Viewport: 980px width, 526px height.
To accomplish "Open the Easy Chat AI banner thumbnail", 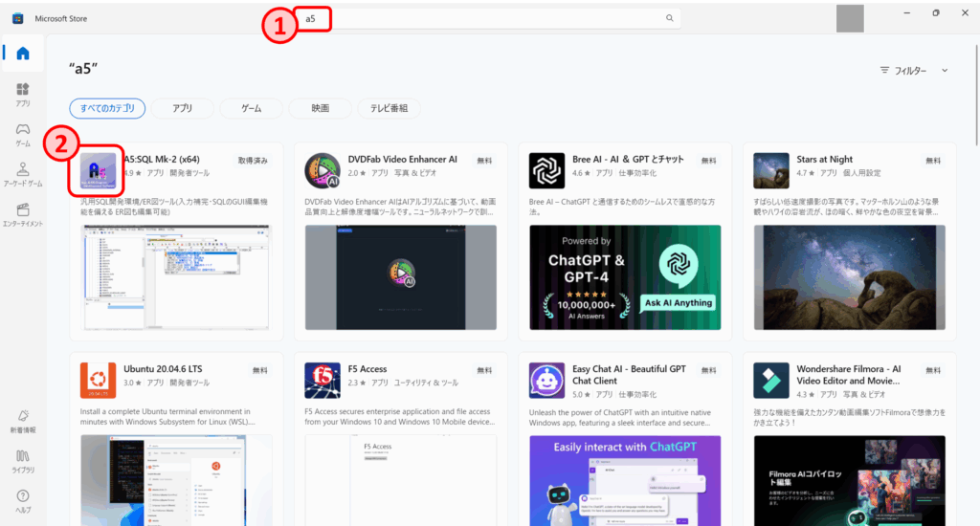I will coord(625,480).
